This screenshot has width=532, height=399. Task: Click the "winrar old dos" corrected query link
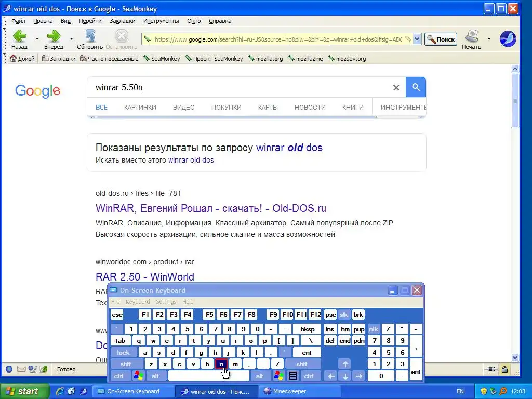coord(289,148)
